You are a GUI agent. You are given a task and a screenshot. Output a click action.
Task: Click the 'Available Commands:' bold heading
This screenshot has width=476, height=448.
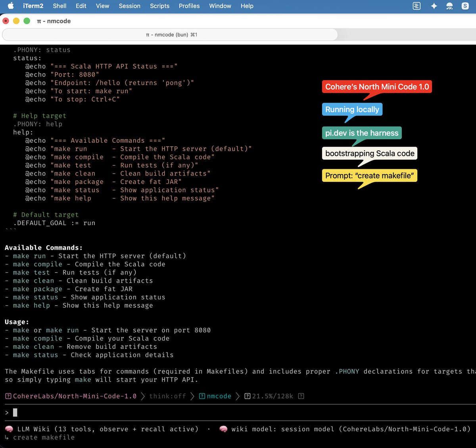point(44,247)
